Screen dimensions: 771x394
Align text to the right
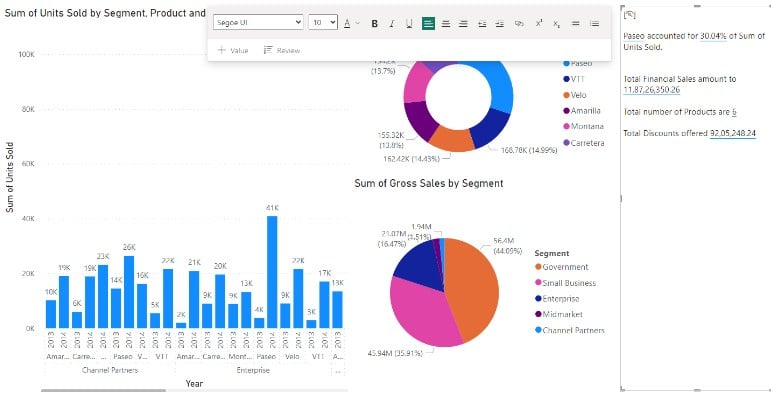tap(463, 23)
